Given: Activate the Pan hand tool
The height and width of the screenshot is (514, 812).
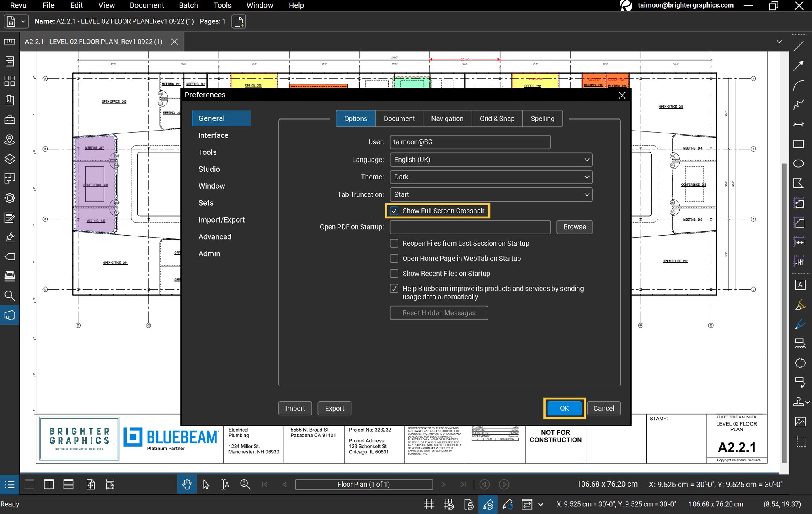Looking at the screenshot, I should [x=186, y=484].
